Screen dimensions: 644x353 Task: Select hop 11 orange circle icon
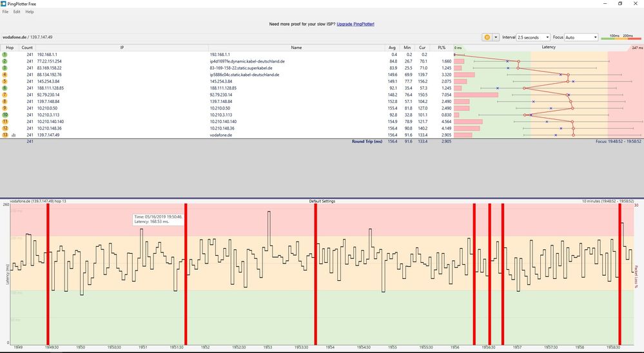click(x=5, y=122)
